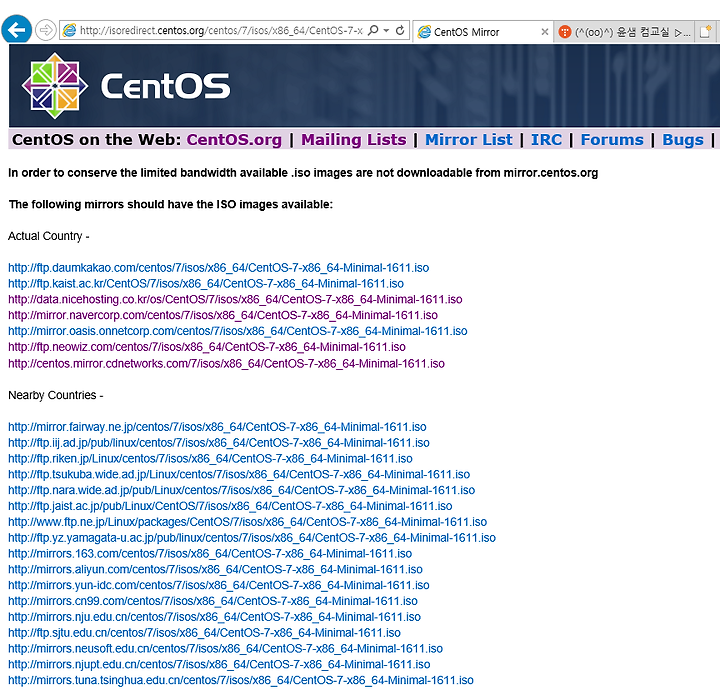This screenshot has width=720, height=690.
Task: Download ISO from ftp.nara.wide.ad.jp mirror
Action: 242,490
